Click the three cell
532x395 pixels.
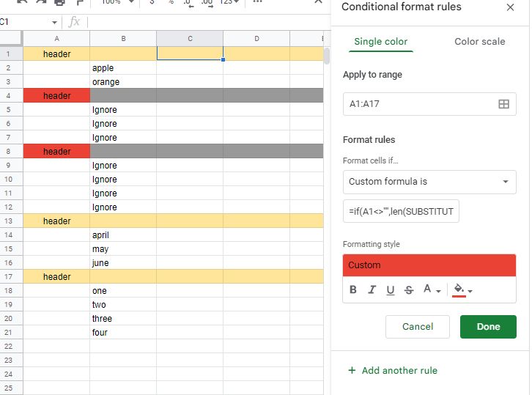pos(123,318)
